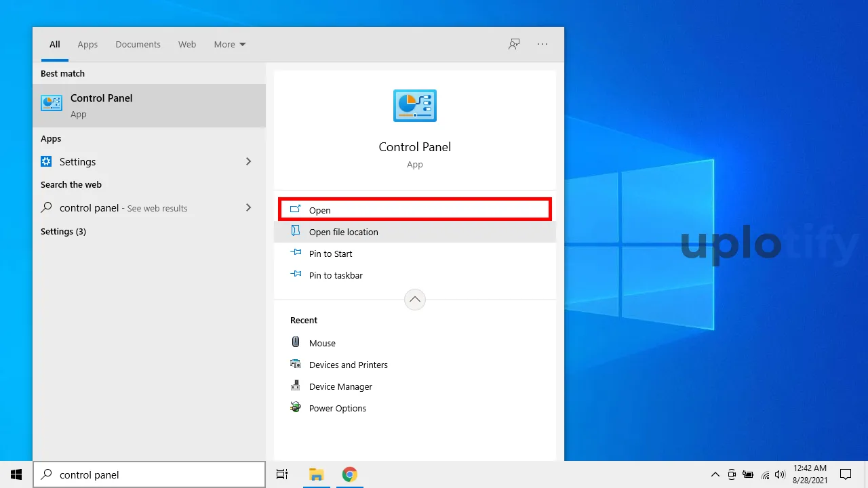Open Task View from the taskbar

coord(282,474)
